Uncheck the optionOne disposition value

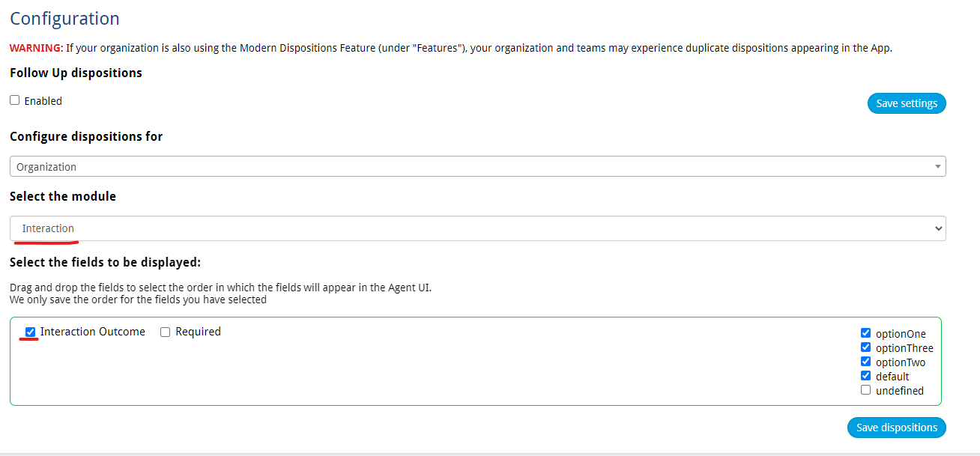pyautogui.click(x=865, y=332)
